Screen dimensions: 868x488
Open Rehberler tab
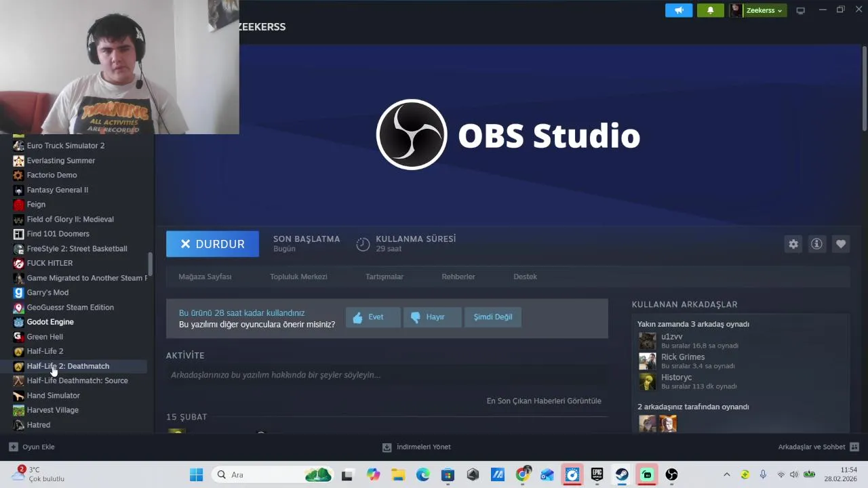(458, 277)
